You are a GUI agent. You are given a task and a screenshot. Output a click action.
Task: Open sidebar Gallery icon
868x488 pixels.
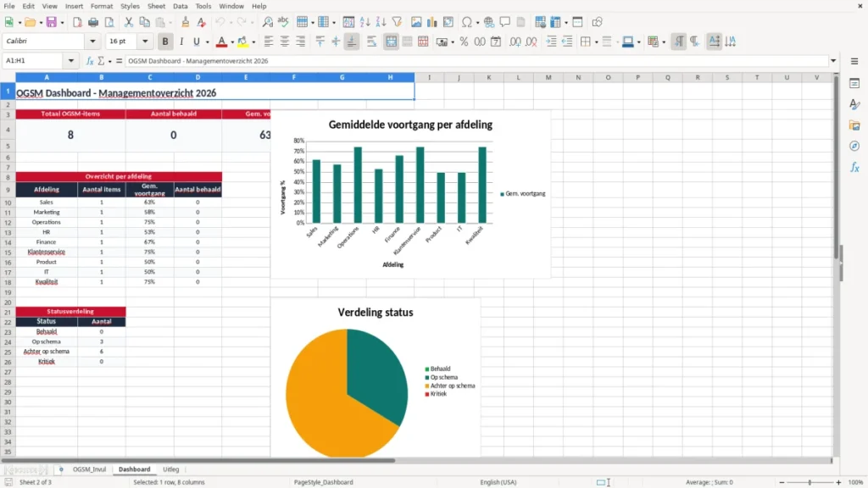click(x=854, y=125)
